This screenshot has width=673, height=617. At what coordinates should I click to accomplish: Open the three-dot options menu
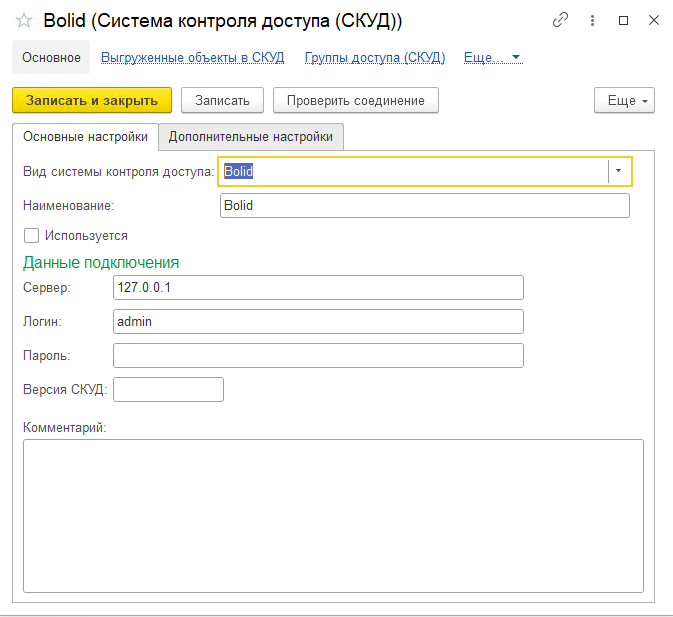(x=592, y=20)
